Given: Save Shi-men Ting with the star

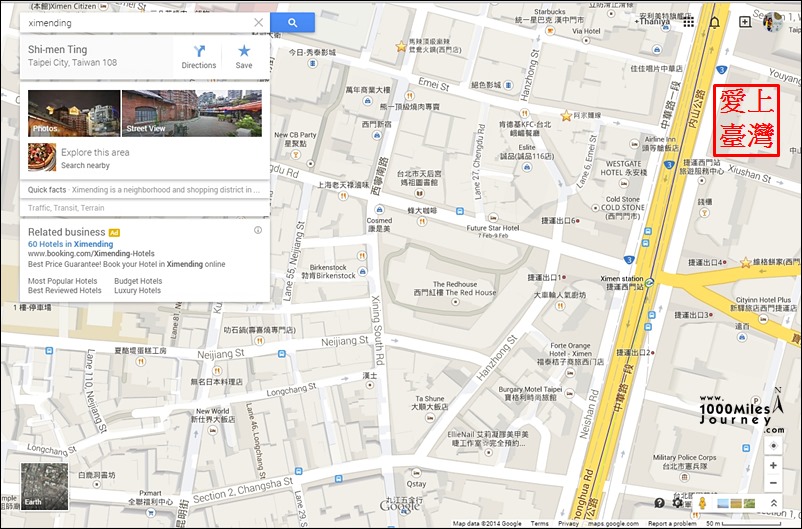Looking at the screenshot, I should pyautogui.click(x=244, y=57).
